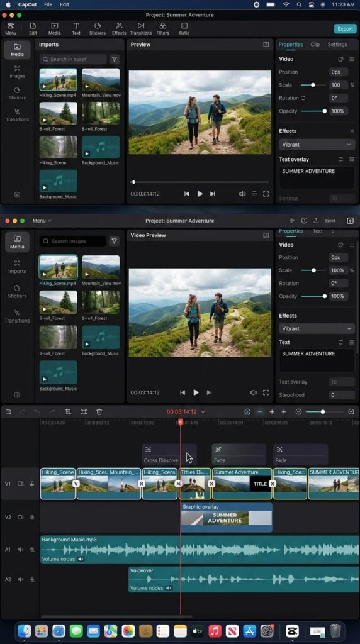The height and width of the screenshot is (644, 360).
Task: Zoom in the timeline with magnifier plus
Action: [x=351, y=411]
